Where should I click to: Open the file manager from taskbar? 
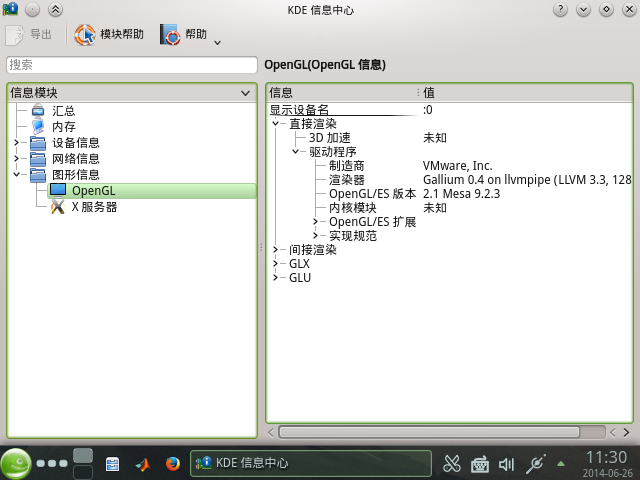pyautogui.click(x=112, y=464)
